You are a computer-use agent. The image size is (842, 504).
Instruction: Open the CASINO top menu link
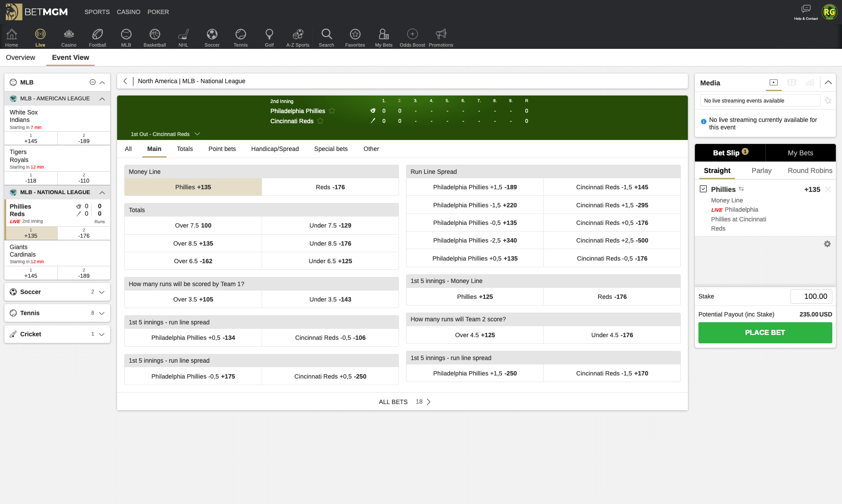point(129,12)
